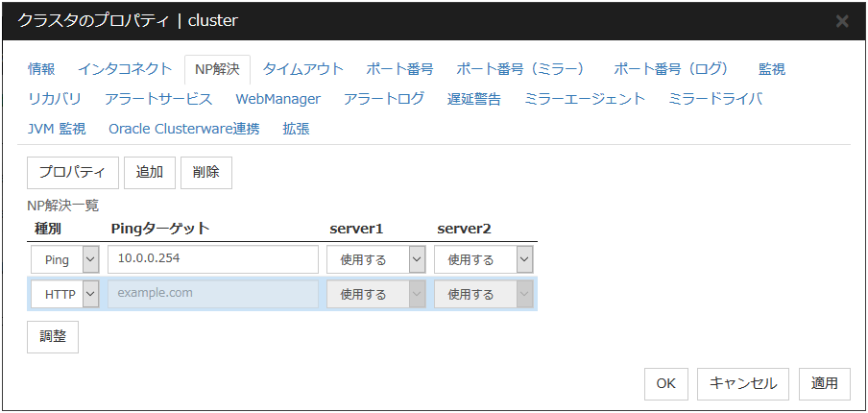This screenshot has width=868, height=413.
Task: Select the JVM 監視 tab
Action: pos(57,129)
